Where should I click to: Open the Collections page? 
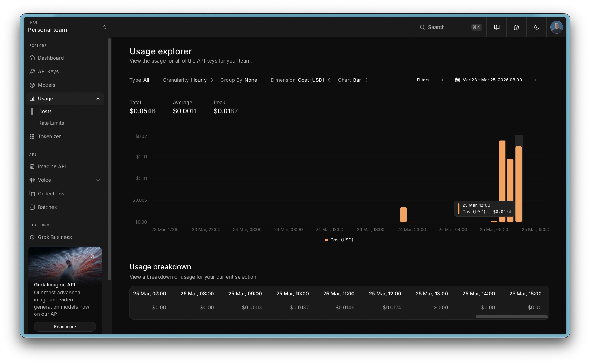[51, 194]
